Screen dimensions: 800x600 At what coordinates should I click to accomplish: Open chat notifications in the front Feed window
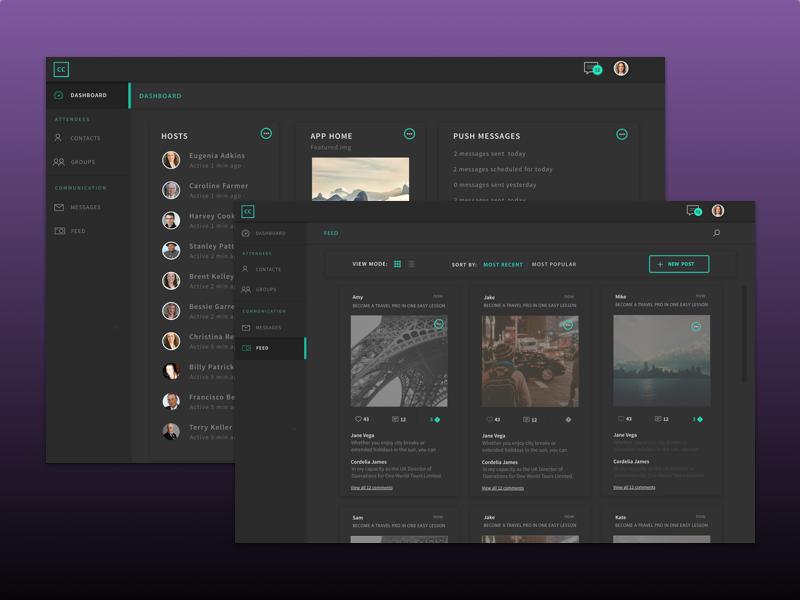[694, 211]
